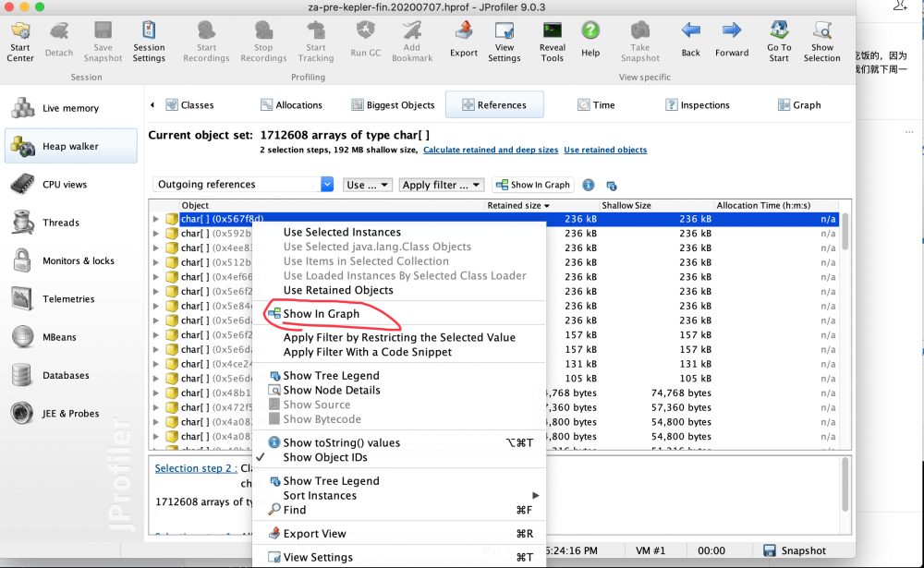Click Start Tracking toolbar icon

pos(315,42)
